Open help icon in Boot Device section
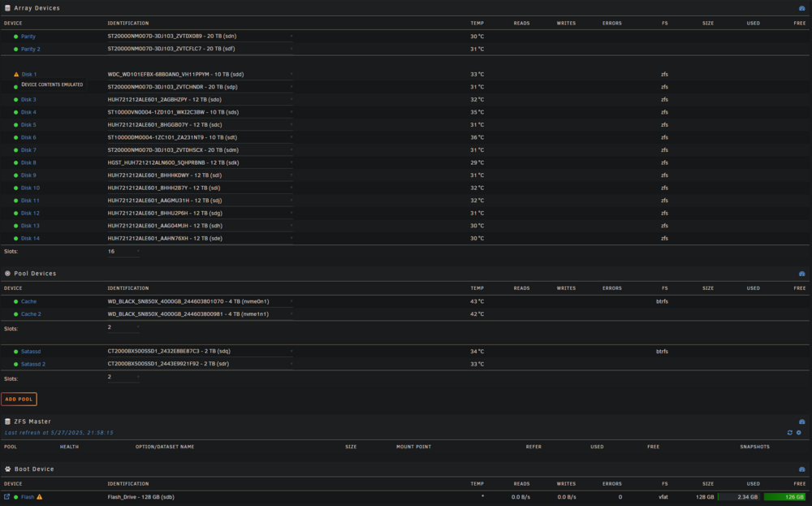The height and width of the screenshot is (506, 812). (801, 469)
